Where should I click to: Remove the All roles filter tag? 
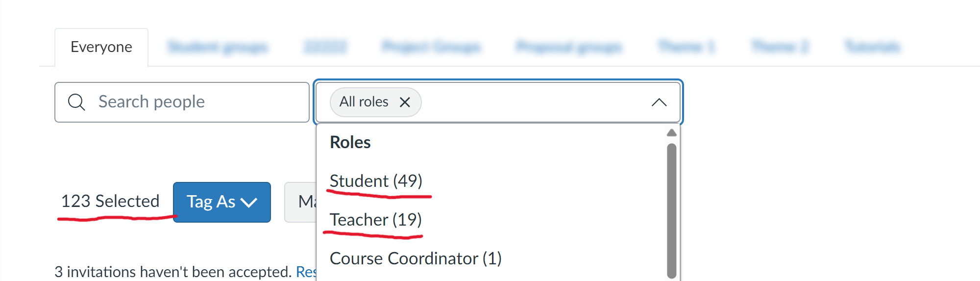(x=405, y=102)
